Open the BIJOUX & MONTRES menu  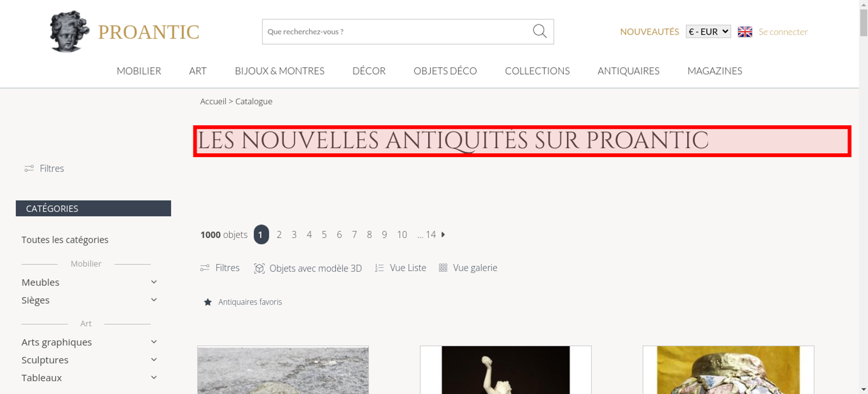pyautogui.click(x=279, y=71)
